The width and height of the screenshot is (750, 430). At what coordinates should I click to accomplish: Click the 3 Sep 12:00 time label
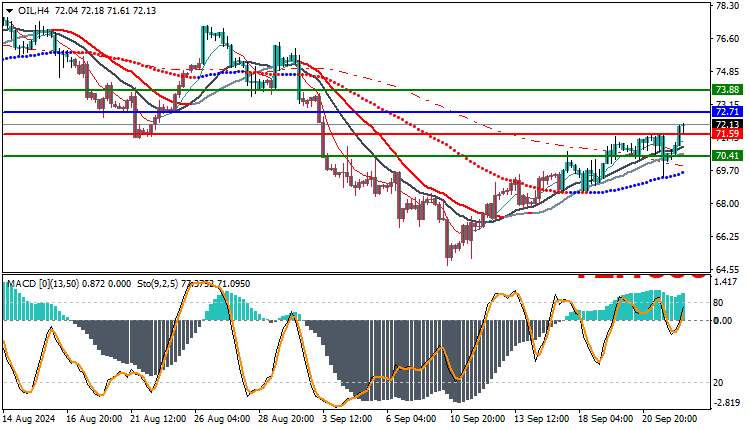[347, 419]
